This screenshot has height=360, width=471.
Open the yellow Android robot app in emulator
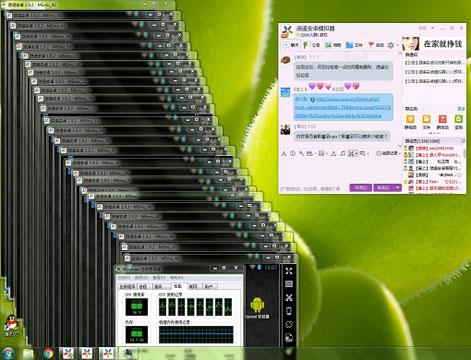pyautogui.click(x=257, y=306)
